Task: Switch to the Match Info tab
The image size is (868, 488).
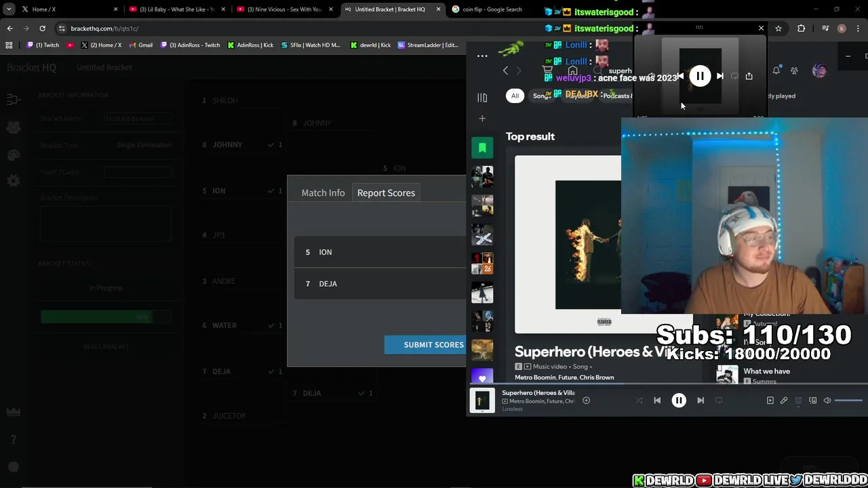Action: [323, 192]
